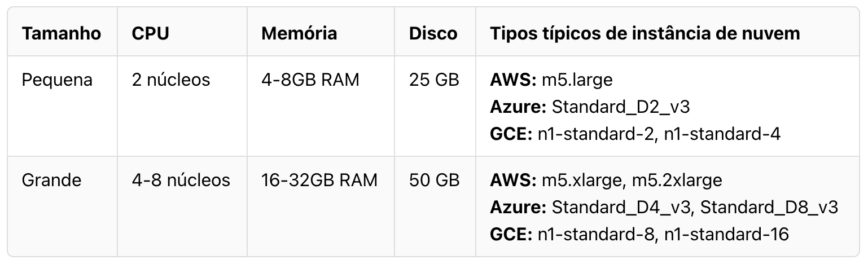Select the Pequena size cell
The height and width of the screenshot is (264, 868).
pos(56,80)
